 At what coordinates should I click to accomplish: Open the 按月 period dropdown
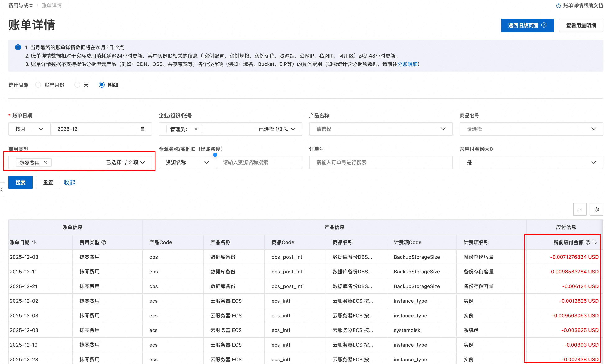29,129
